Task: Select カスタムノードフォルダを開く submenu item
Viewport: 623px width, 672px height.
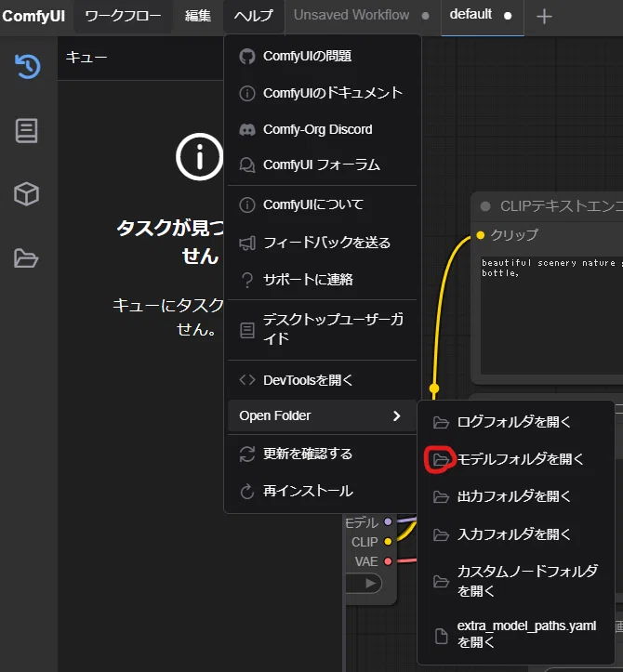Action: (516, 581)
